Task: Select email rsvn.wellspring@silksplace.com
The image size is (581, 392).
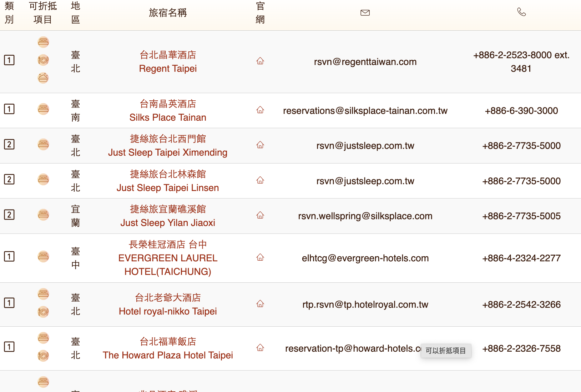Action: click(x=365, y=216)
